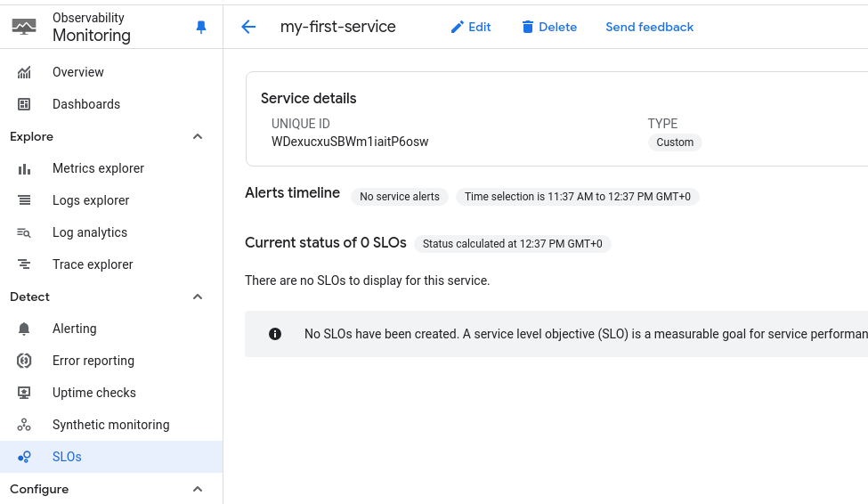Viewport: 868px width, 504px height.
Task: Click the Time selection chip
Action: [x=578, y=197]
